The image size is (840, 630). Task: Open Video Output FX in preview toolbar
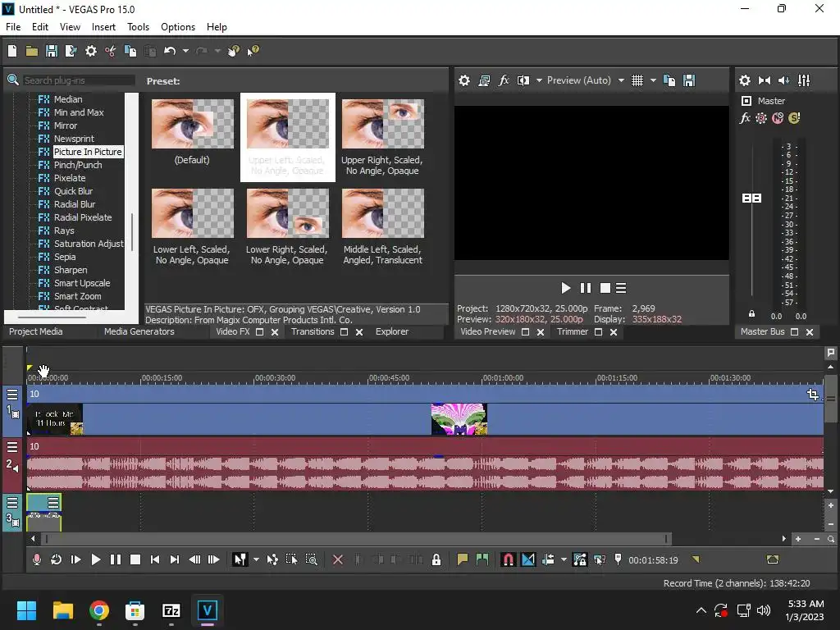click(504, 80)
